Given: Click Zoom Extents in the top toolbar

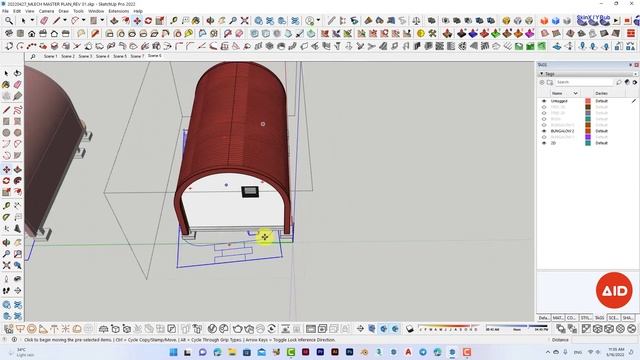Looking at the screenshot, I should (244, 20).
